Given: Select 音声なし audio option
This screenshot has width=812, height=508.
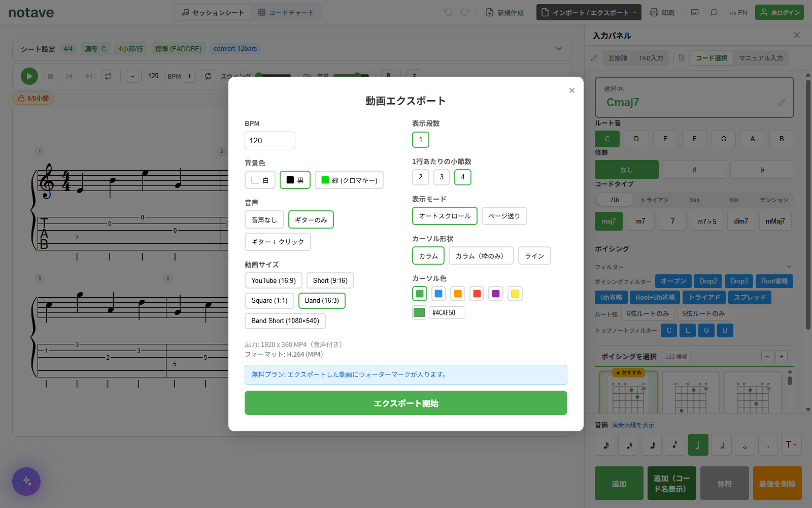Looking at the screenshot, I should [264, 219].
